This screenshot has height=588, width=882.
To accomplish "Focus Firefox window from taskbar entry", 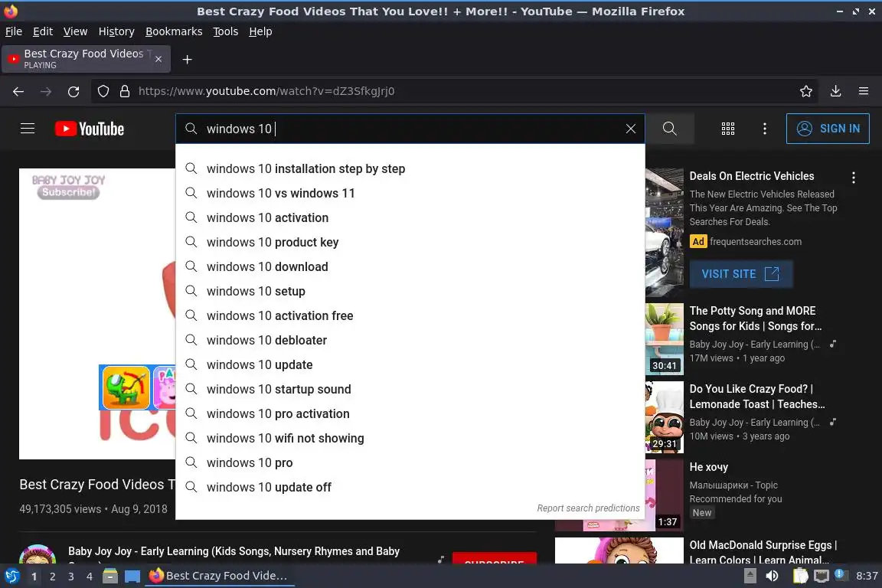I will point(220,576).
